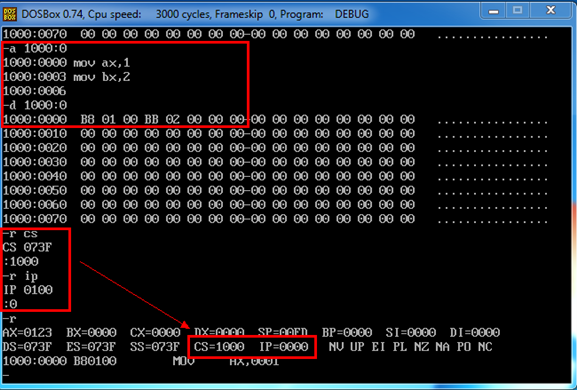Click the '-a 1000:0' assemble command line
The height and width of the screenshot is (390, 577).
[35, 49]
